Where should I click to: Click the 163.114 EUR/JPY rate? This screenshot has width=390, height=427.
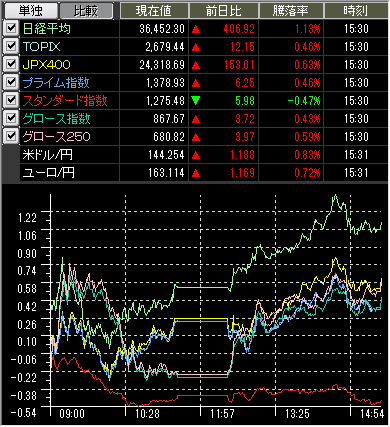pos(167,173)
